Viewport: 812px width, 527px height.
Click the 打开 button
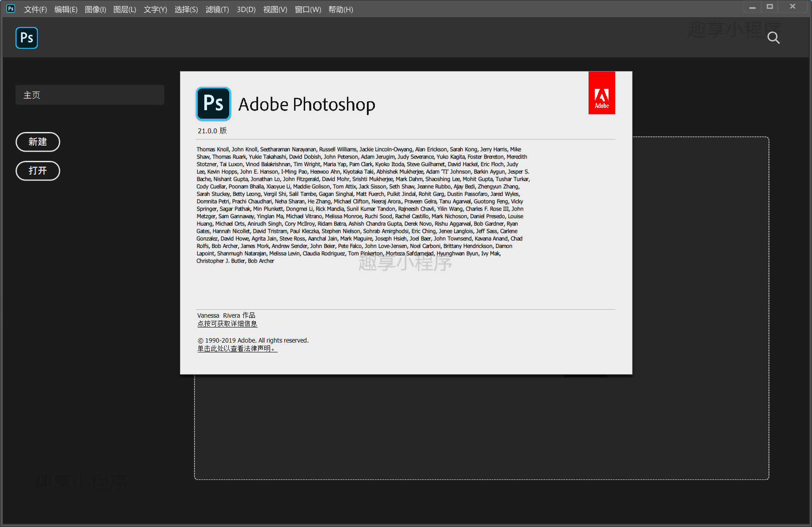point(38,171)
